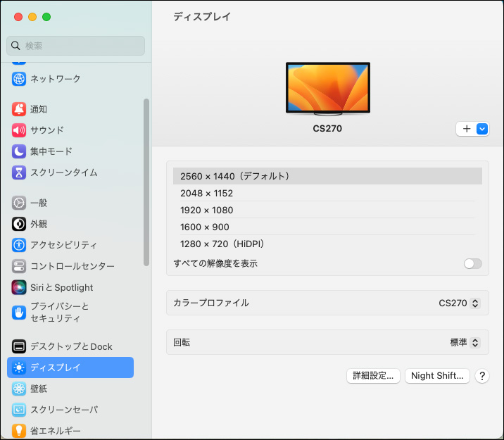Zoom window with green button
This screenshot has width=504, height=440.
[46, 17]
